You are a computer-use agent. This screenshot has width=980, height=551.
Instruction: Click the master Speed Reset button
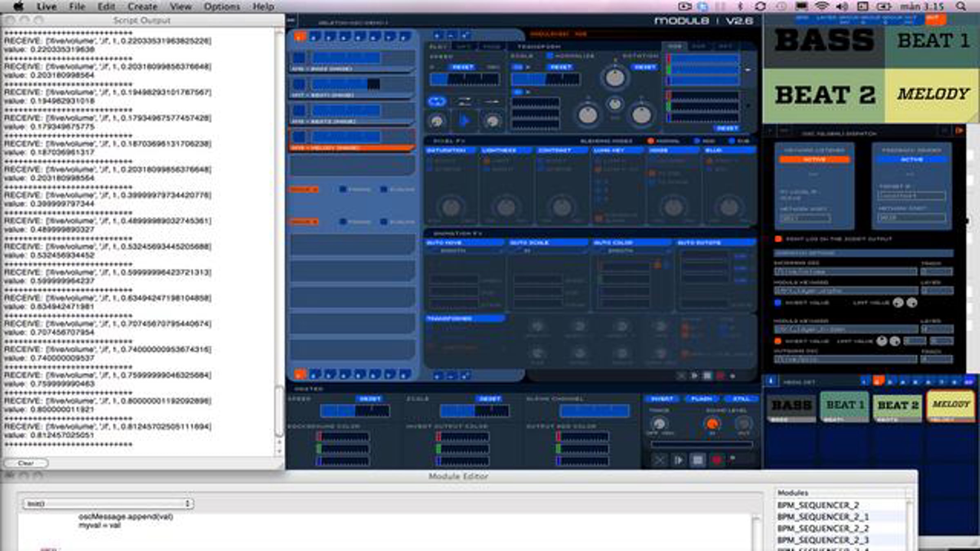pos(370,399)
